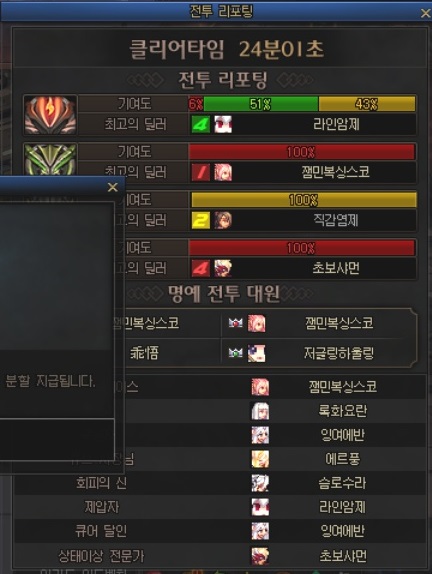Screen dimensions: 432x574
Task: Click the red party number 1 badge
Action: (201, 172)
